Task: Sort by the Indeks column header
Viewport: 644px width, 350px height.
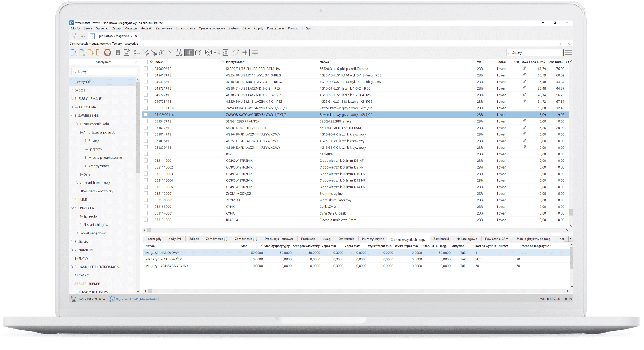Action: [159, 62]
